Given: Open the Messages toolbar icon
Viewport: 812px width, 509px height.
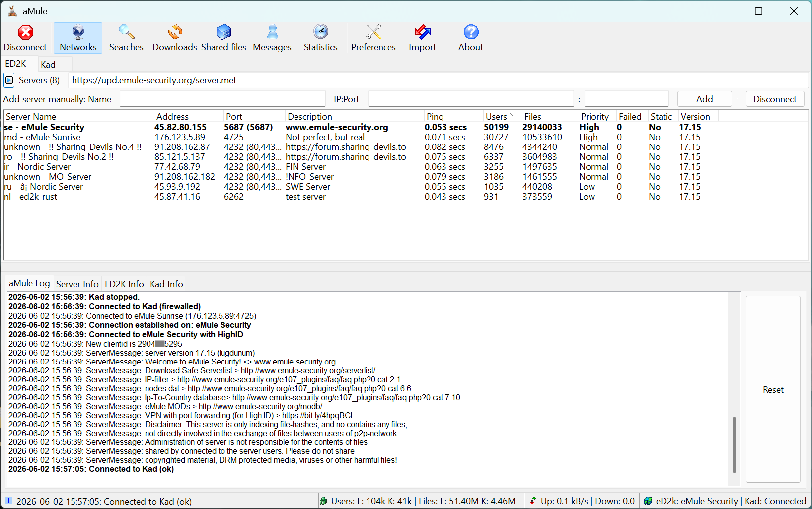Looking at the screenshot, I should 272,38.
